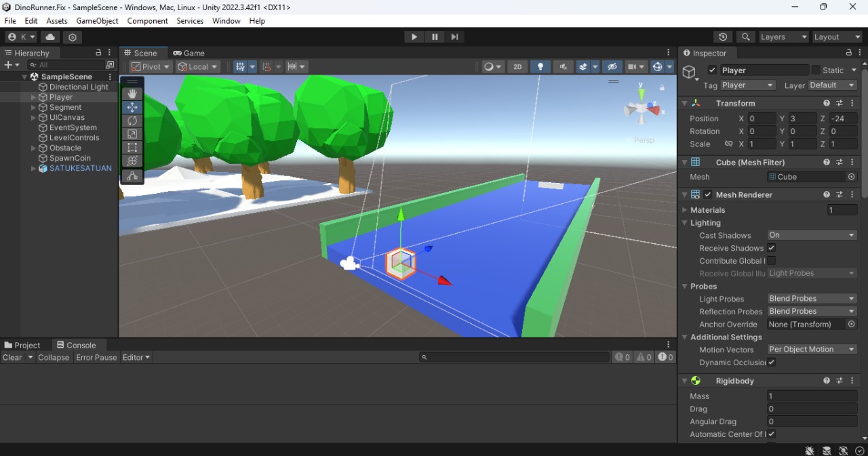The image size is (868, 456).
Task: Select the Transform tool
Action: tap(132, 161)
